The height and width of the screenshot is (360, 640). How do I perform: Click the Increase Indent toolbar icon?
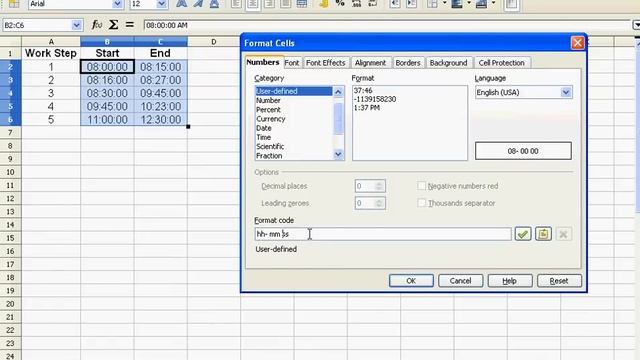[411, 4]
